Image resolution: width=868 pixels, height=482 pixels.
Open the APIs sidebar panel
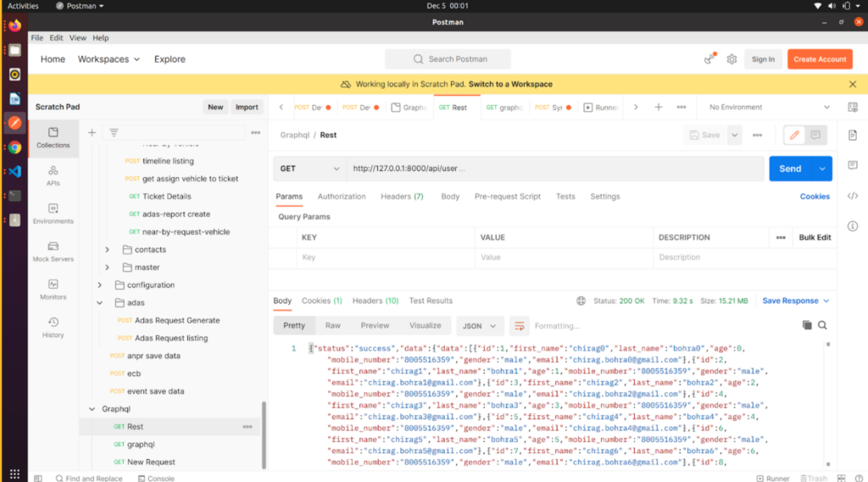(x=53, y=175)
